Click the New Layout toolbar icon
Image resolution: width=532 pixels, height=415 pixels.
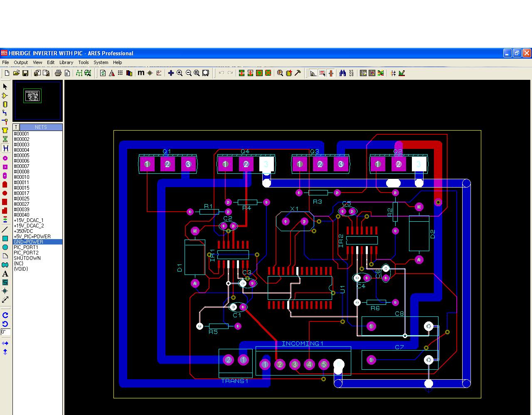(7, 73)
